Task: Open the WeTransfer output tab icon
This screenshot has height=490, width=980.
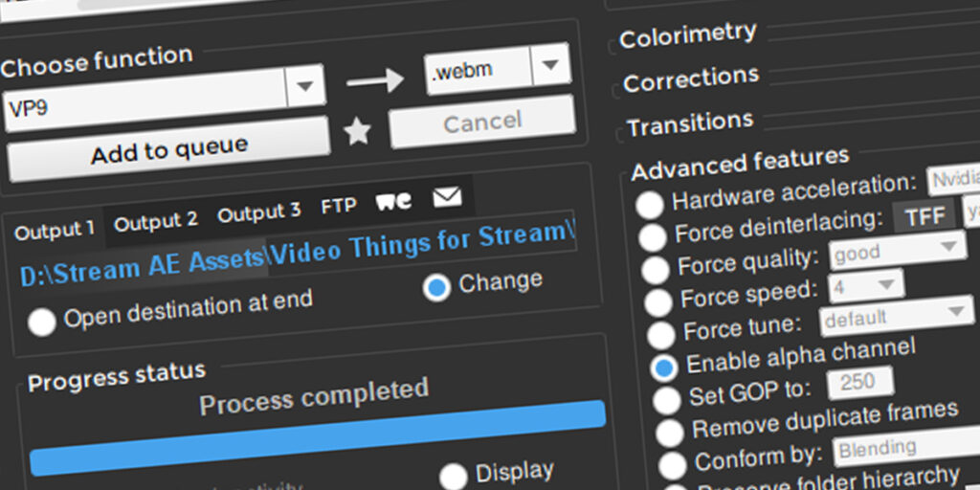Action: 393,201
